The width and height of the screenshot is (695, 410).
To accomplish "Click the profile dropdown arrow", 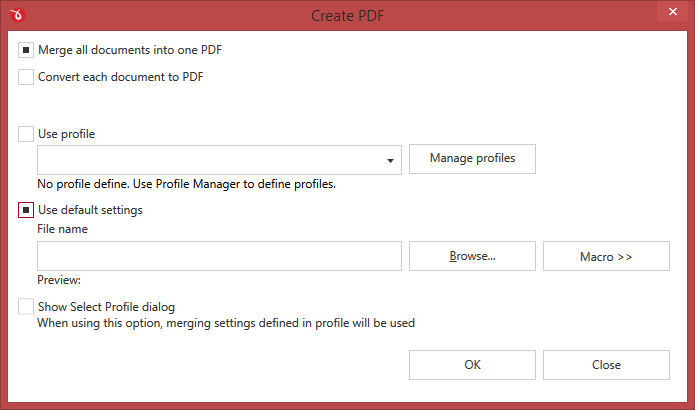I will tap(390, 160).
